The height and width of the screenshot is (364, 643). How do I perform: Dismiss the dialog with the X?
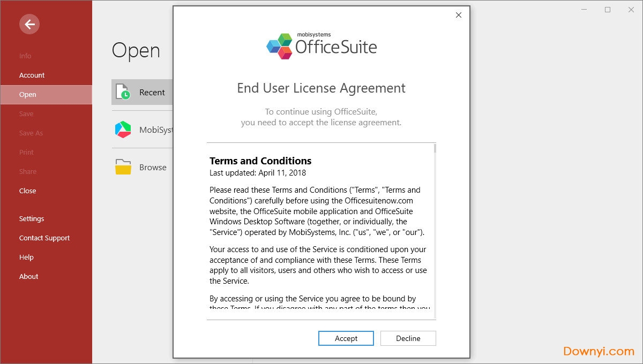click(x=458, y=15)
